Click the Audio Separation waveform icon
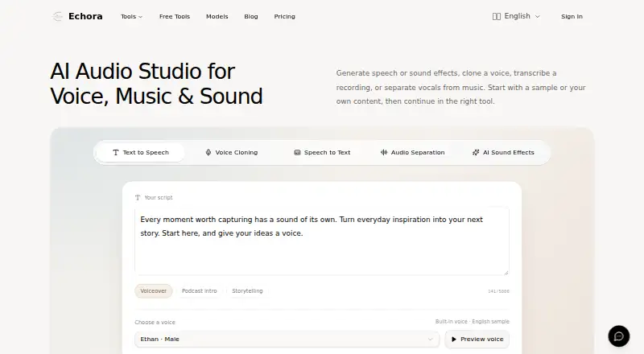The image size is (644, 354). click(x=384, y=152)
